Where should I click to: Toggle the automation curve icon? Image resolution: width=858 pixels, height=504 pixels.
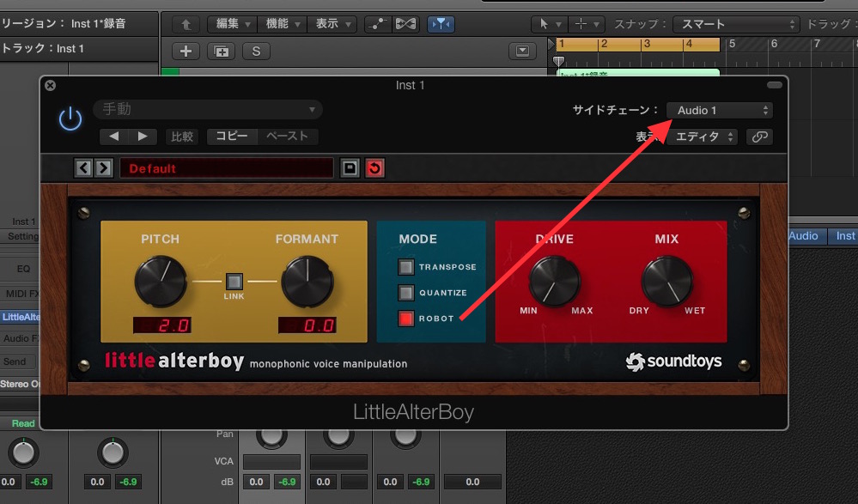pos(378,24)
